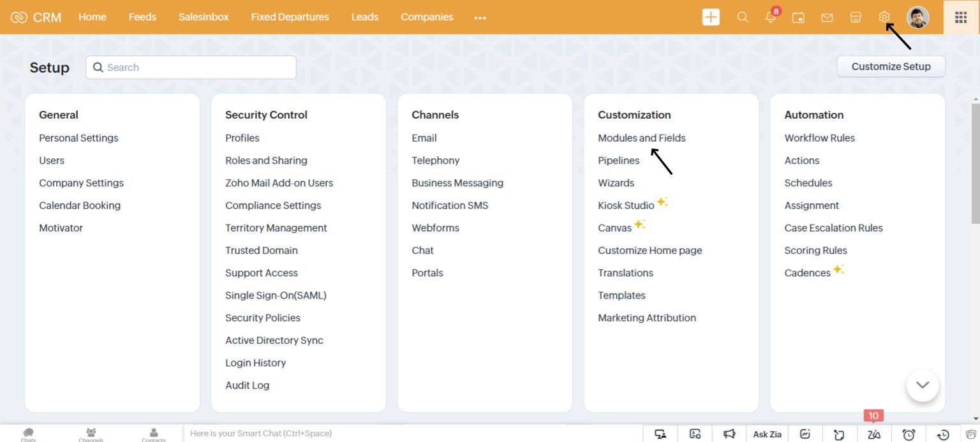Open the mail envelope icon

[827, 17]
